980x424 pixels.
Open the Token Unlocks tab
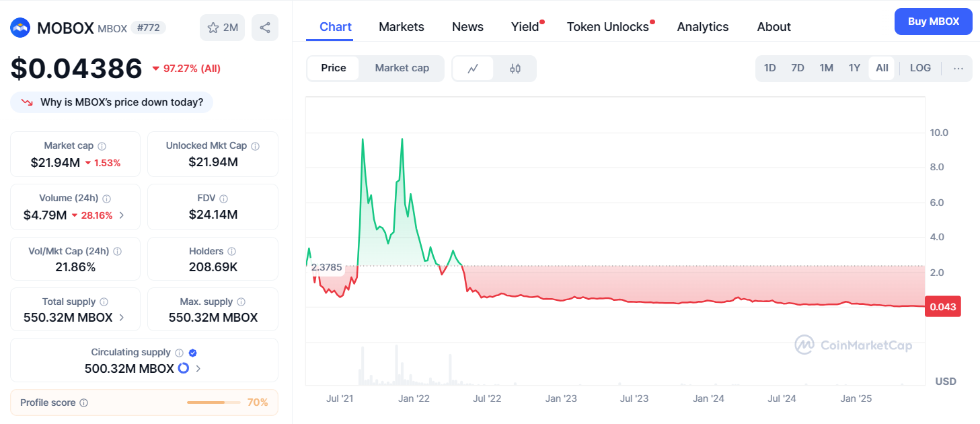(x=608, y=27)
